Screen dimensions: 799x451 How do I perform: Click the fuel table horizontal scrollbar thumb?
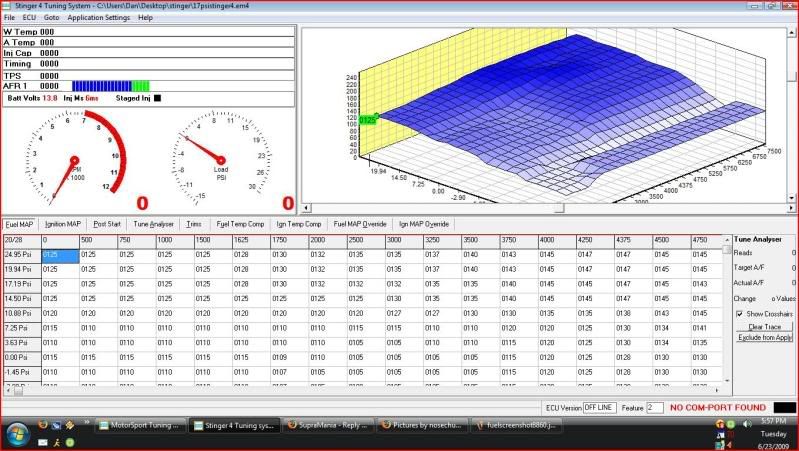pos(18,391)
